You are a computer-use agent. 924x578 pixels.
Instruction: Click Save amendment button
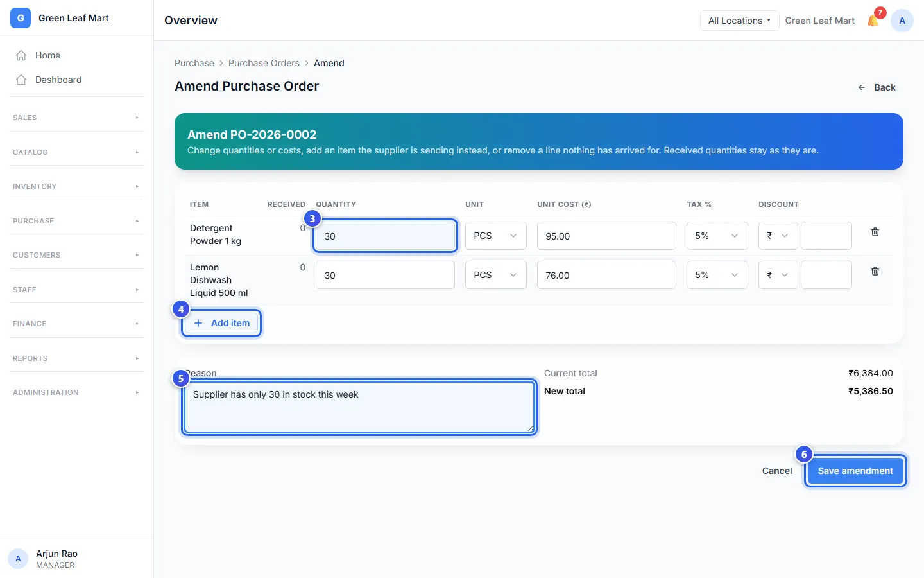pyautogui.click(x=855, y=471)
